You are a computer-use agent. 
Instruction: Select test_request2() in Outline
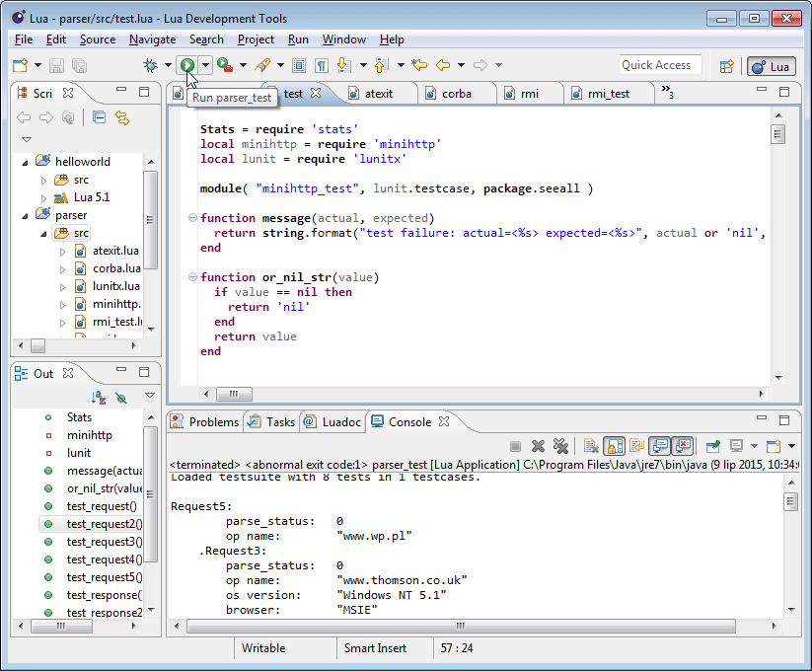coord(104,524)
